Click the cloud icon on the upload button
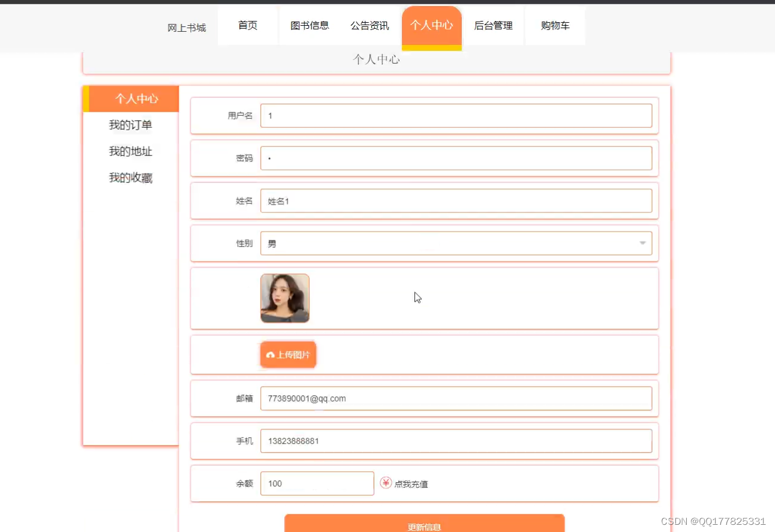 click(270, 354)
